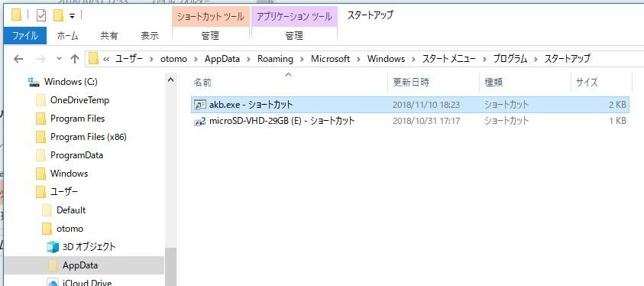Open the ファイル tab

[x=25, y=36]
